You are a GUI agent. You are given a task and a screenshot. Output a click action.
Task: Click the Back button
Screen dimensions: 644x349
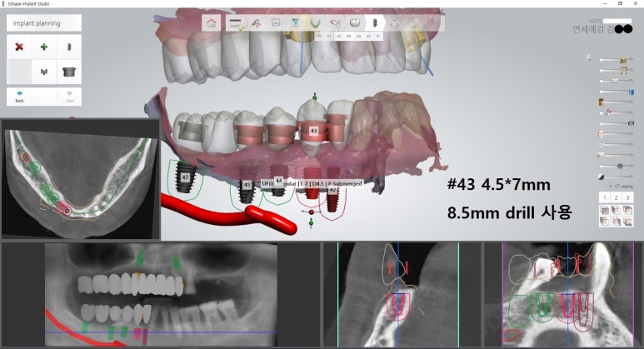[19, 96]
